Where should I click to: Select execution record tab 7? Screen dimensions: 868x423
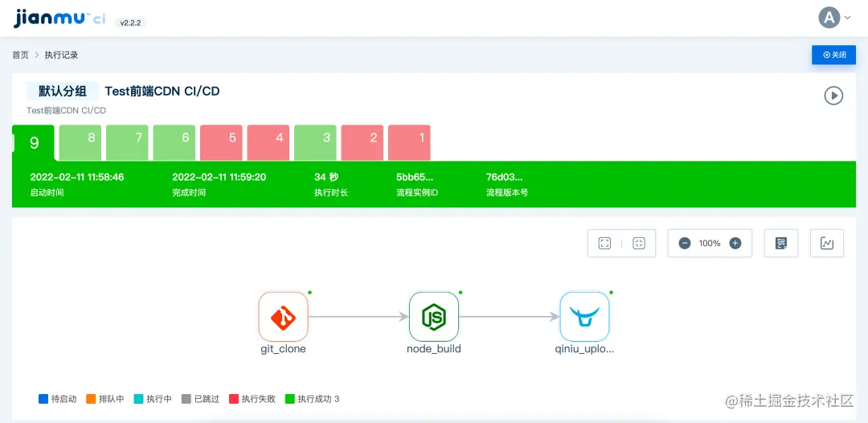pos(127,143)
